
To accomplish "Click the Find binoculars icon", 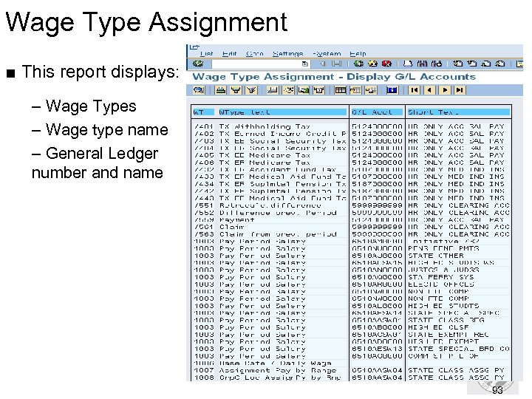I will (x=422, y=64).
